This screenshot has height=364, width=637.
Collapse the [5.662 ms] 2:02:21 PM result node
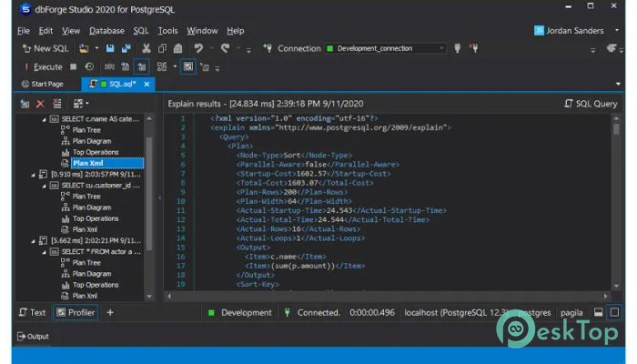coord(33,241)
